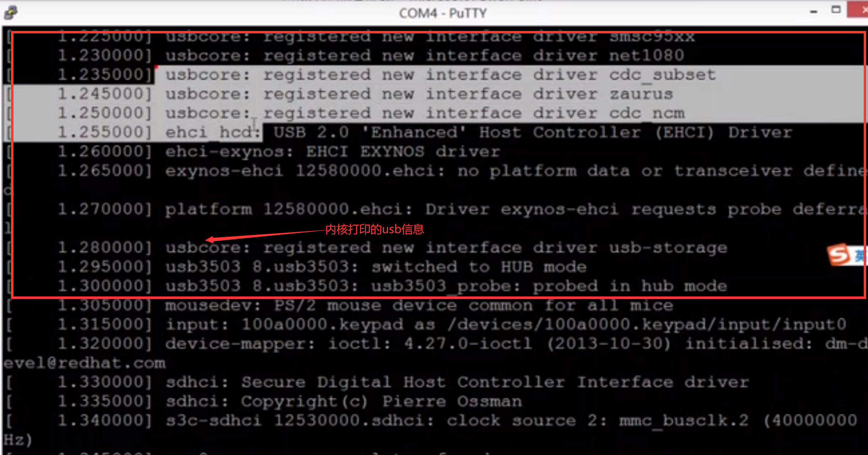Click the mmc_busclk.2 clock source text
The image size is (868, 455).
pyautogui.click(x=684, y=421)
